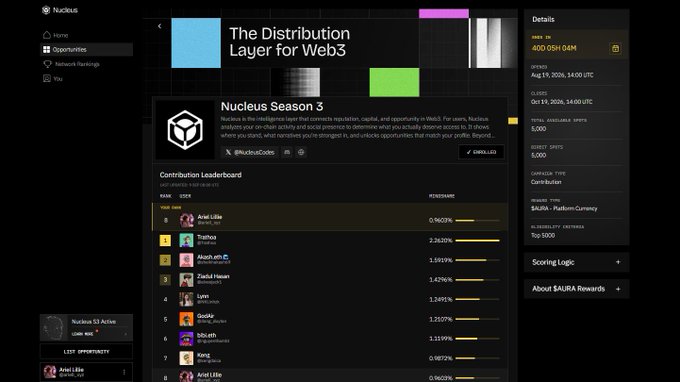Expand the Scoring Logic section
The height and width of the screenshot is (382, 680).
click(x=576, y=262)
